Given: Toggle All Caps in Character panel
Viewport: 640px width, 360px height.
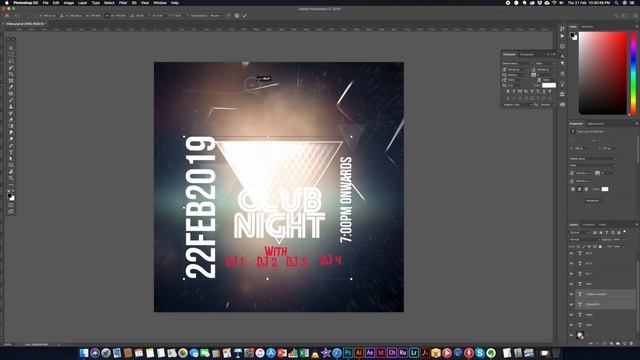Looking at the screenshot, I should (520, 91).
